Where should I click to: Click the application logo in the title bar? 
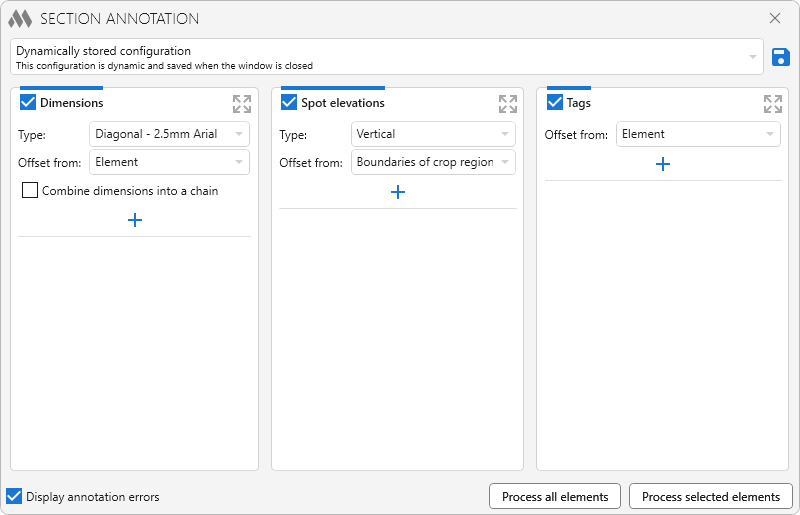coord(19,19)
